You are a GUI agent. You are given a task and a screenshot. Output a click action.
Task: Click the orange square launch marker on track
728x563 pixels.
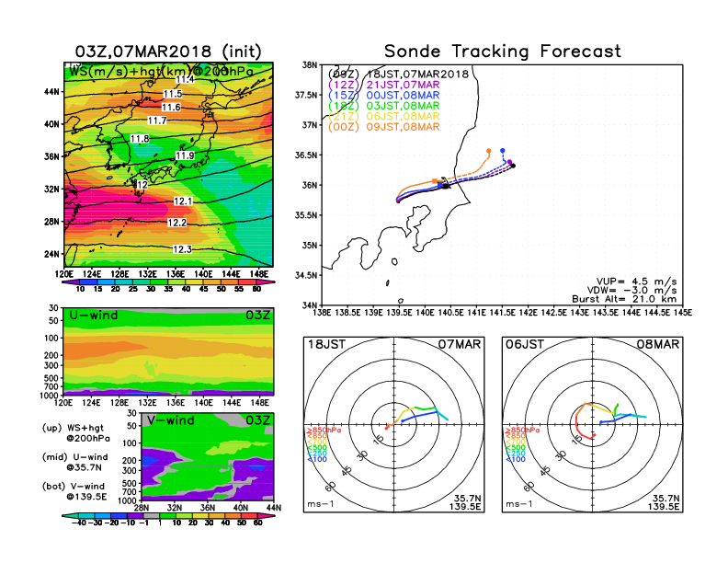click(435, 180)
